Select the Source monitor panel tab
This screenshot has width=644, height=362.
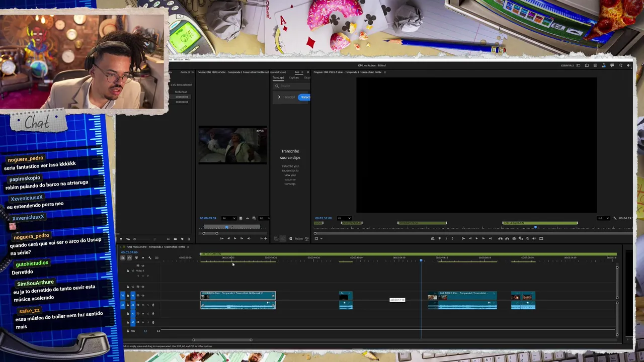(233, 72)
